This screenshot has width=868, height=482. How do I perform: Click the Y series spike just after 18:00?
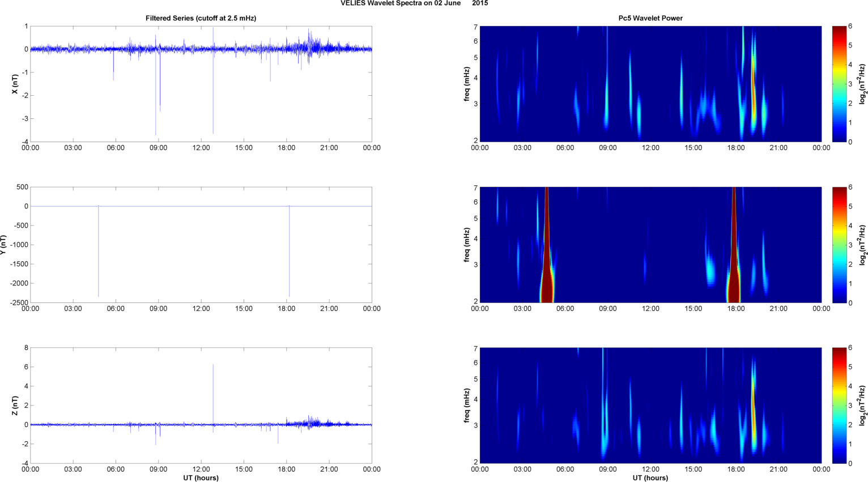[290, 251]
